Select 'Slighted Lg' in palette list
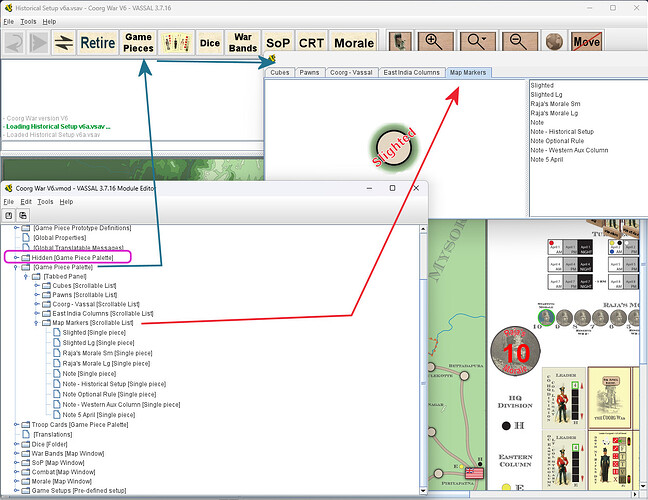The height and width of the screenshot is (500, 648). [x=546, y=95]
